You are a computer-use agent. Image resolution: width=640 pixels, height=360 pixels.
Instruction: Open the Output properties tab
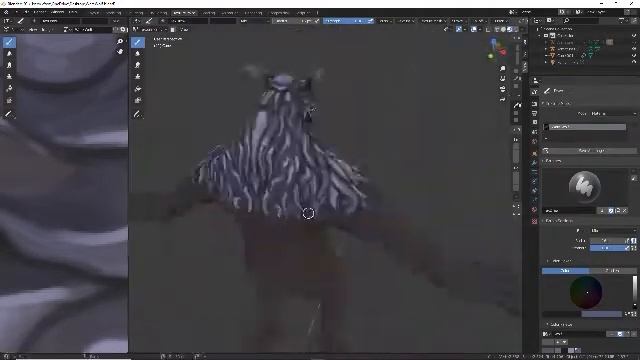(535, 113)
